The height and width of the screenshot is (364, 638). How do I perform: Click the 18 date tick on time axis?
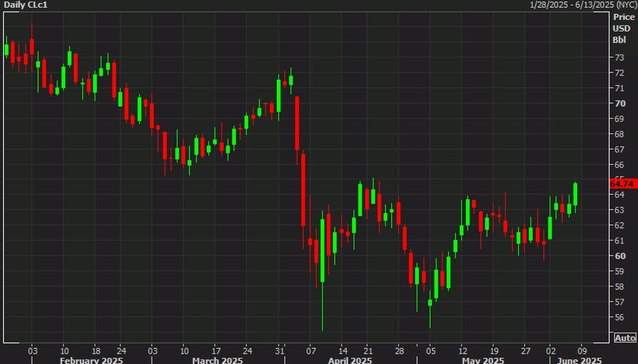[96, 350]
